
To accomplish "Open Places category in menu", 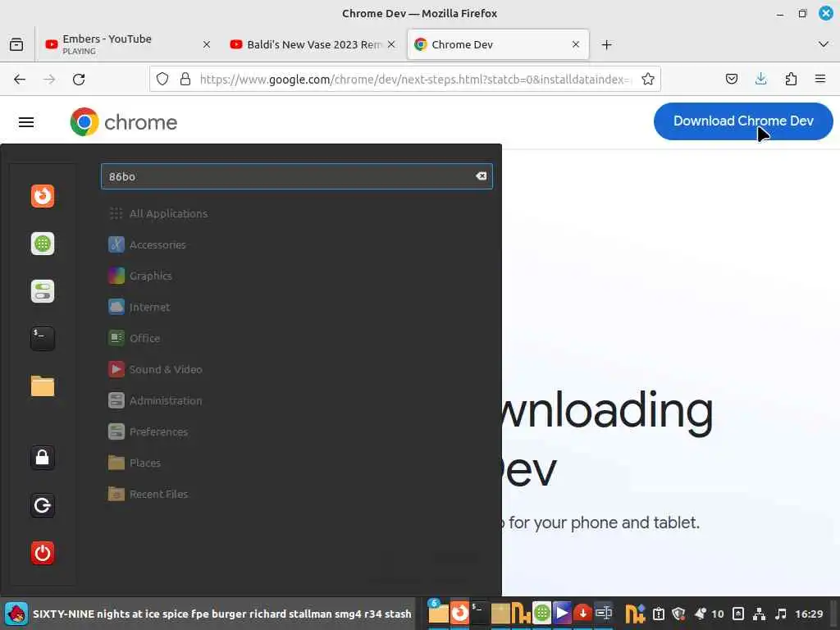I will pos(135,463).
